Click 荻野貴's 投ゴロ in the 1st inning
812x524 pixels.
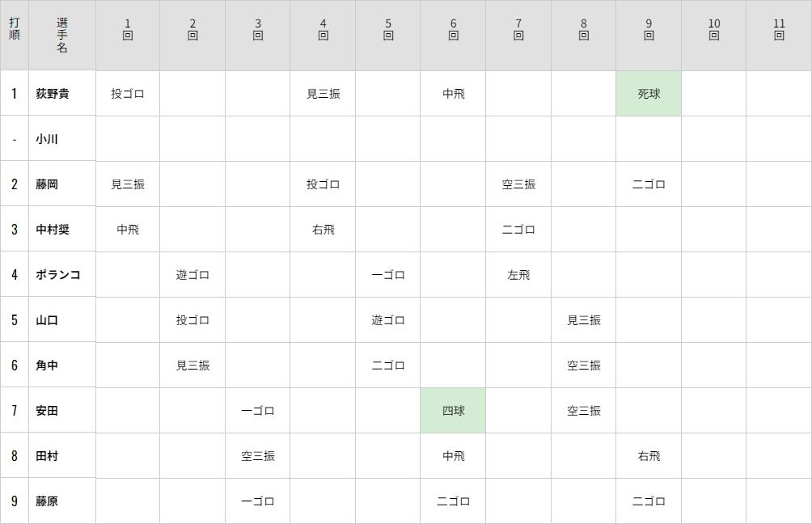pos(128,94)
